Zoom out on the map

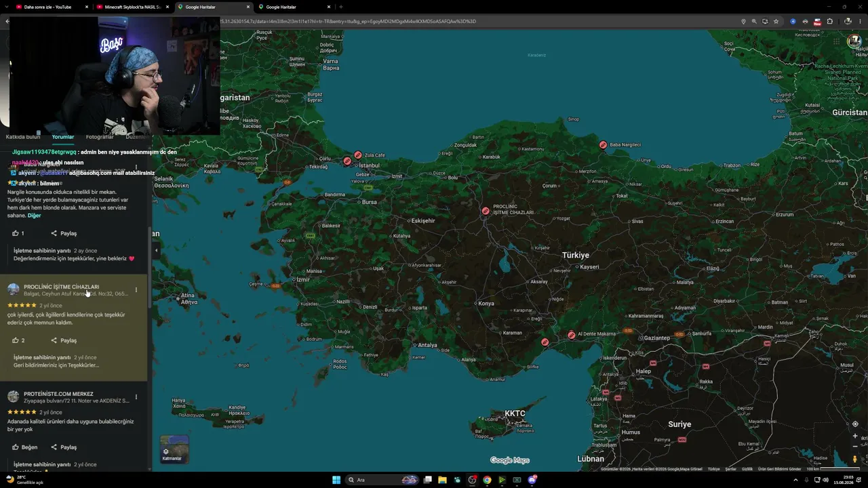tap(855, 447)
